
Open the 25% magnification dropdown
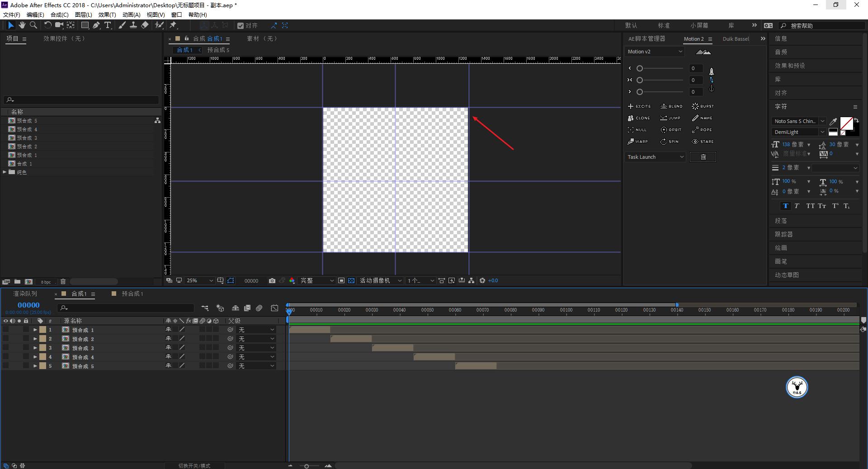click(x=199, y=280)
